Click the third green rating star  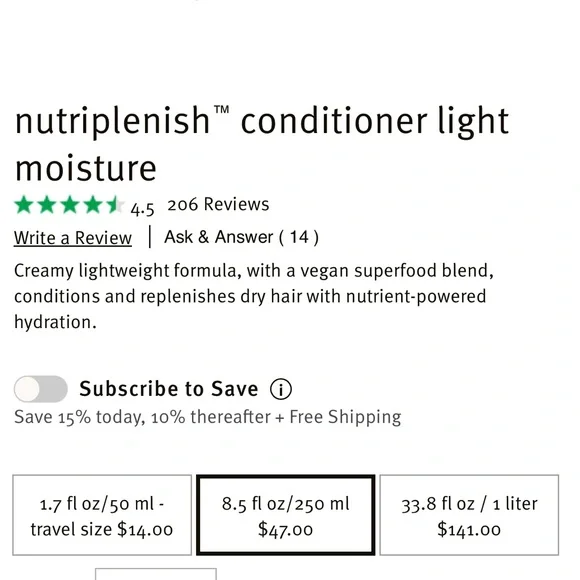pyautogui.click(x=70, y=205)
